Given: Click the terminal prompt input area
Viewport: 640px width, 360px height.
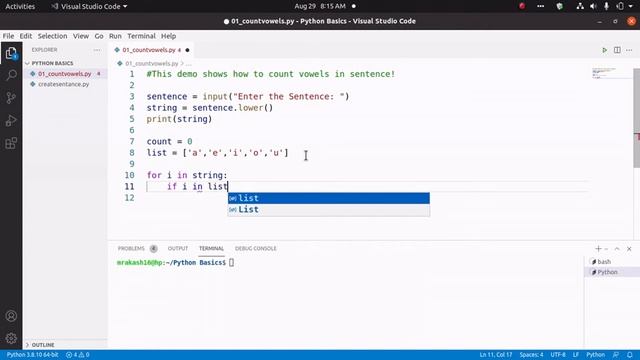Looking at the screenshot, I should tap(231, 262).
